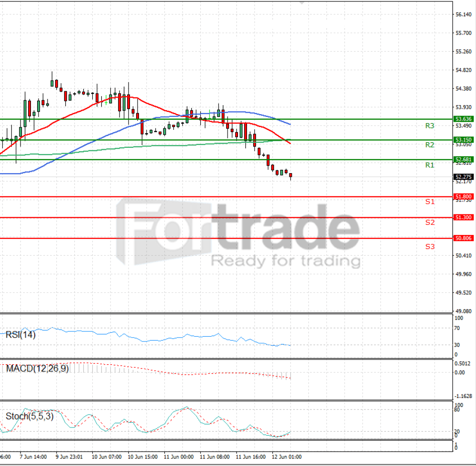Click the S2 support label
This screenshot has width=476, height=466.
click(430, 223)
